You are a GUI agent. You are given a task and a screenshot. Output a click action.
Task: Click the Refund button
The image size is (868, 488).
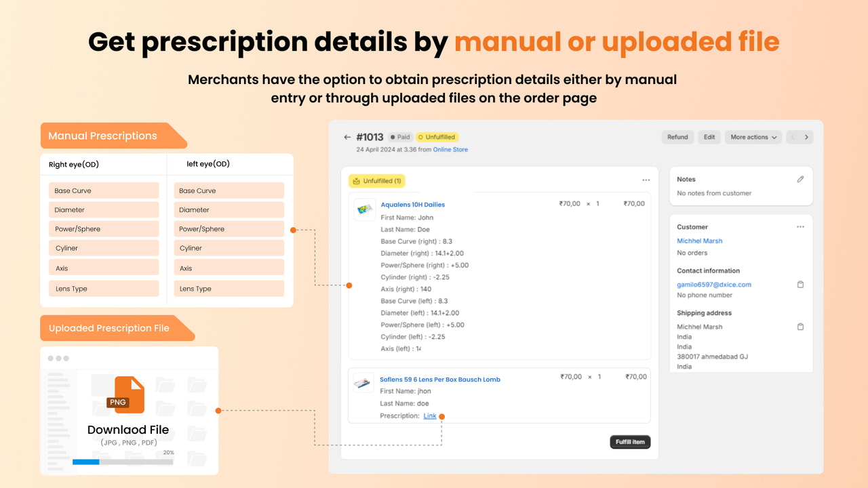[x=677, y=137]
